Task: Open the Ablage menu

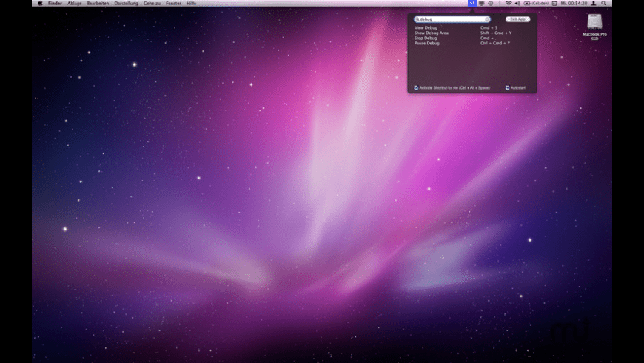Action: tap(75, 3)
